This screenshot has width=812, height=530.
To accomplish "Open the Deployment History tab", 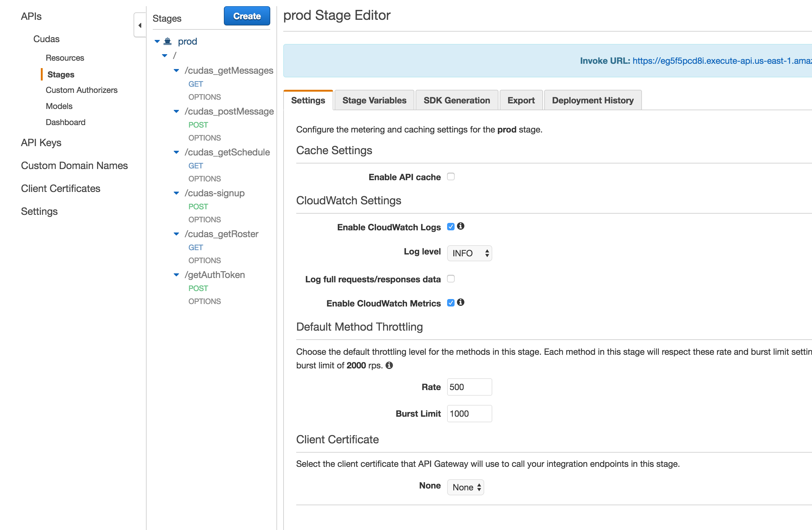I will 593,100.
